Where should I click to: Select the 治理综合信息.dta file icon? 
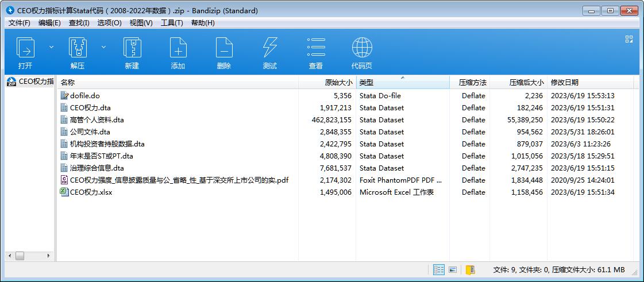click(64, 168)
